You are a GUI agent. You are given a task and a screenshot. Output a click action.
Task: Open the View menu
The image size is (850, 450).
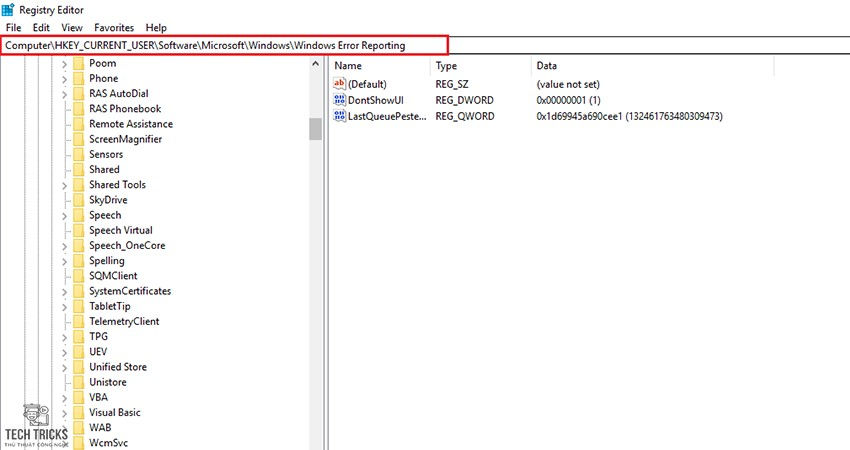(x=72, y=28)
